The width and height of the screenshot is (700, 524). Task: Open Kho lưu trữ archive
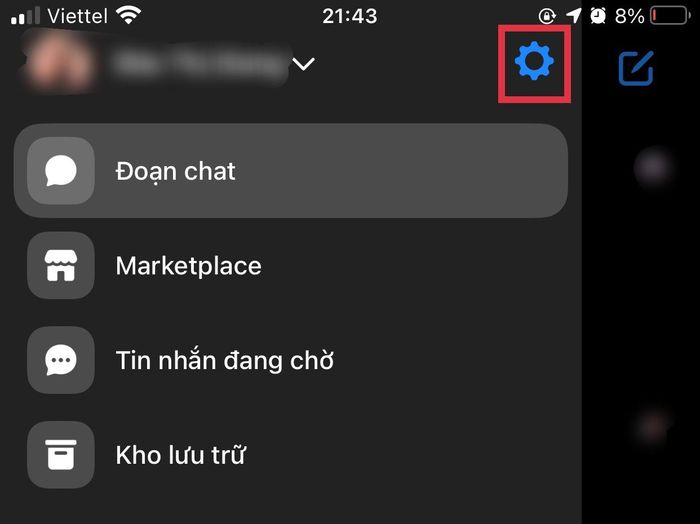291,454
